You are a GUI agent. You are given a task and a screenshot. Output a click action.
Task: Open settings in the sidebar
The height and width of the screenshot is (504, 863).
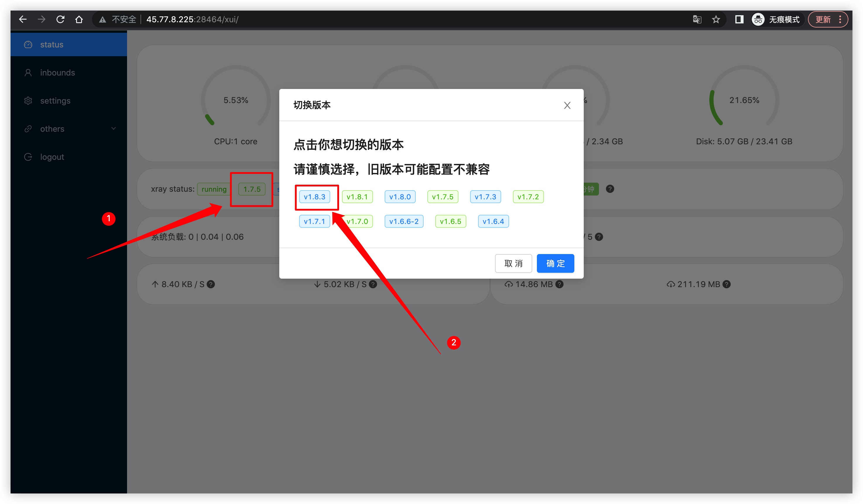(x=55, y=101)
